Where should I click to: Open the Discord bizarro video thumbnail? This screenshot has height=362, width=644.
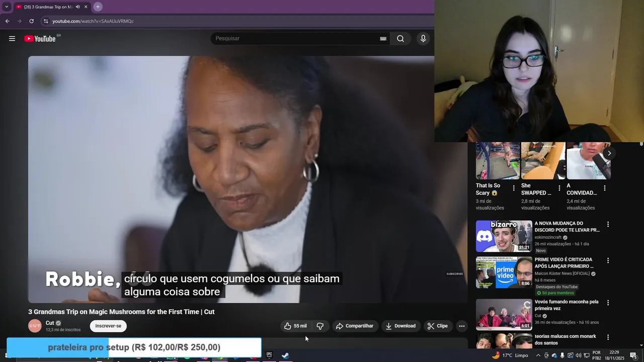[x=504, y=236]
